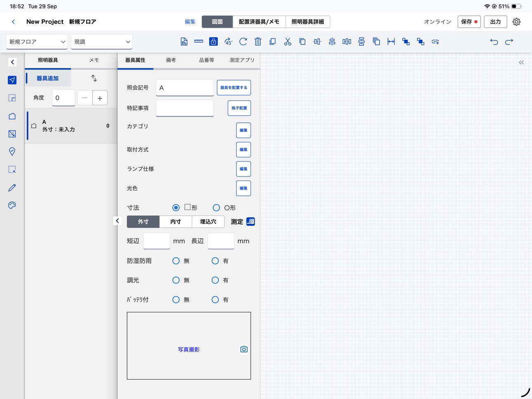Set 防湿防雨 to 有

coord(215,261)
